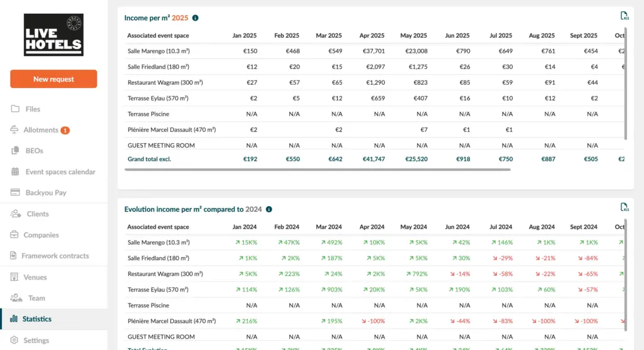Image resolution: width=644 pixels, height=350 pixels.
Task: Click the BEOs documents icon
Action: click(15, 151)
